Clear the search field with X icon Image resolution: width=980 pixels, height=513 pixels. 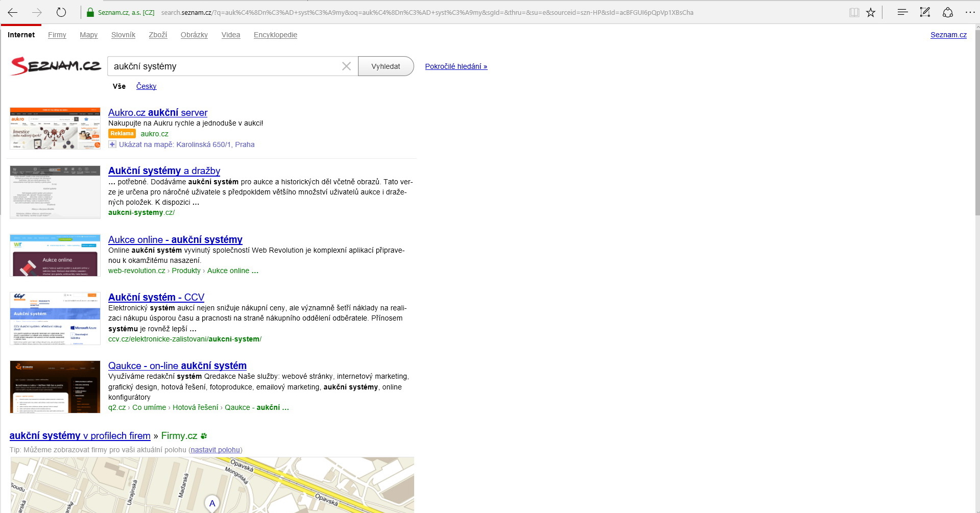(346, 66)
